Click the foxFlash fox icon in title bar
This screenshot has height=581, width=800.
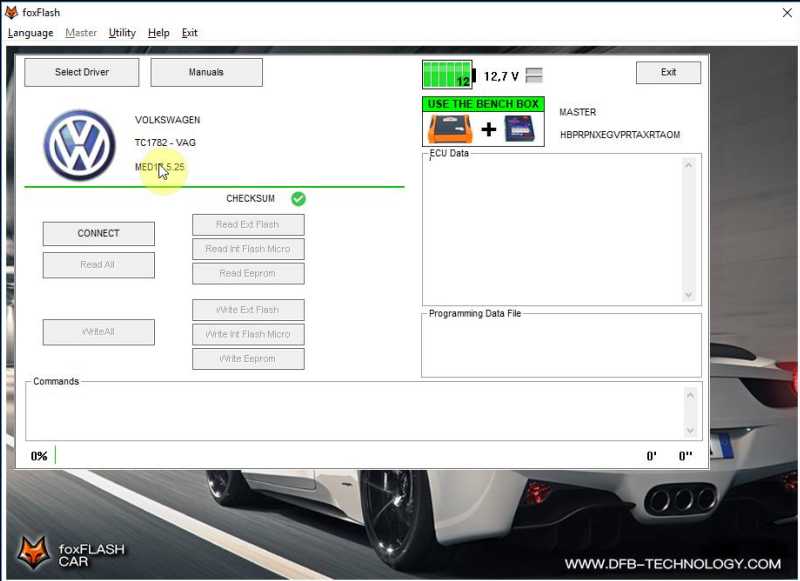point(11,12)
